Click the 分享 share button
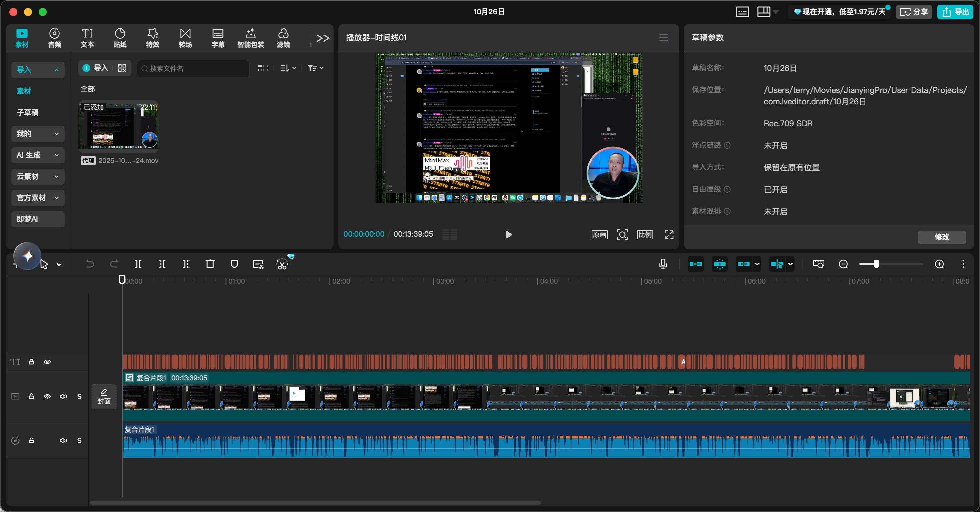This screenshot has height=512, width=980. 914,12
